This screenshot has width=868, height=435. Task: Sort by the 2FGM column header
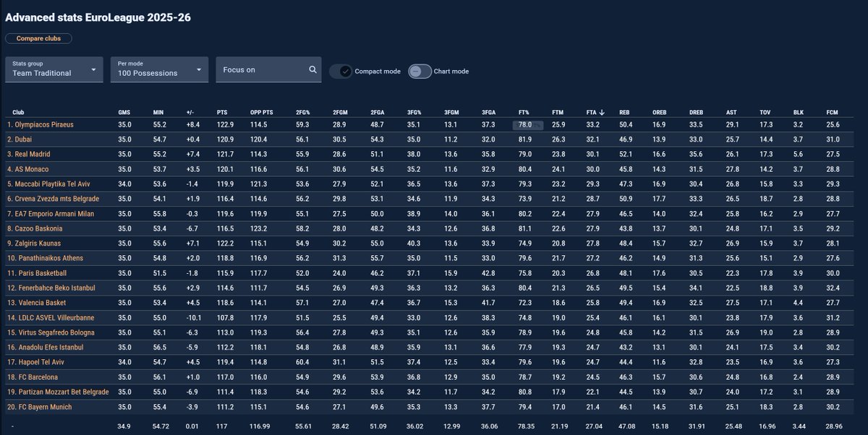coord(341,112)
